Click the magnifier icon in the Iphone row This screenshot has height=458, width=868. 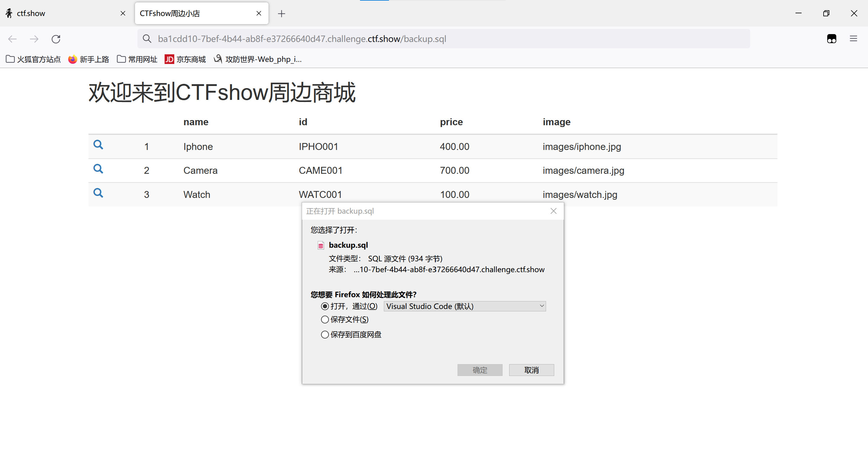(x=98, y=145)
